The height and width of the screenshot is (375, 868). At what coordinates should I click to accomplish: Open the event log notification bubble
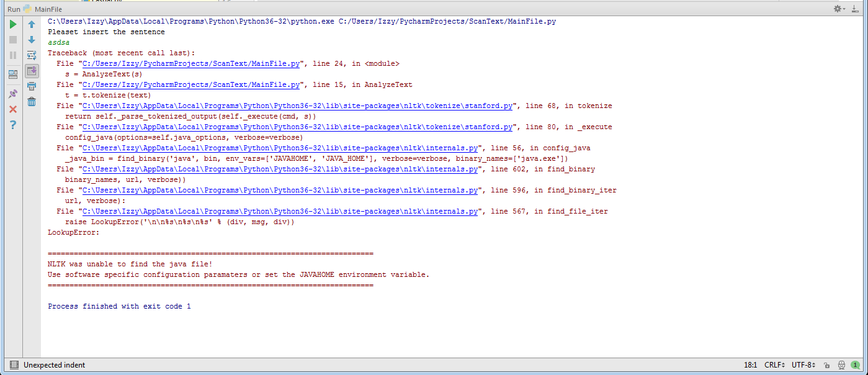tap(856, 365)
